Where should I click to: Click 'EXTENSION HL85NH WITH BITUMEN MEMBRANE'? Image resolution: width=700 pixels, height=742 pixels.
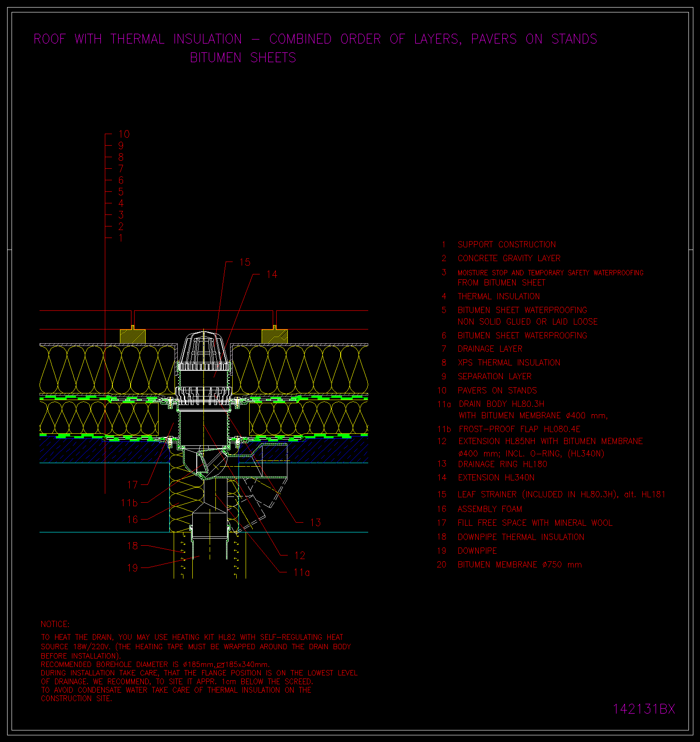pos(551,441)
